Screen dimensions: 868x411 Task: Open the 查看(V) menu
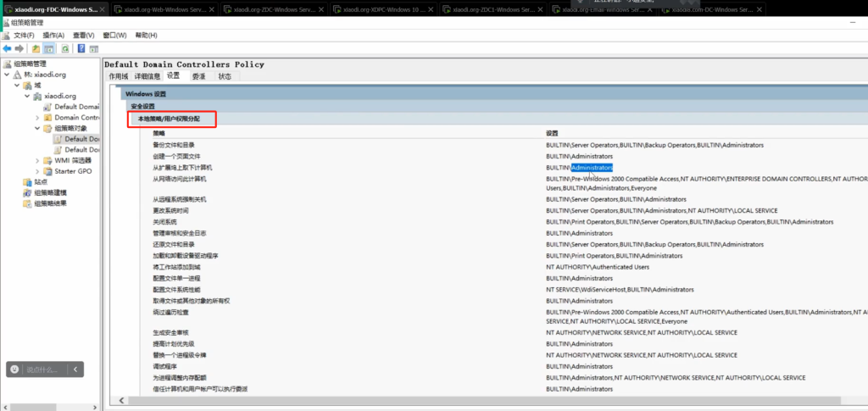tap(84, 35)
